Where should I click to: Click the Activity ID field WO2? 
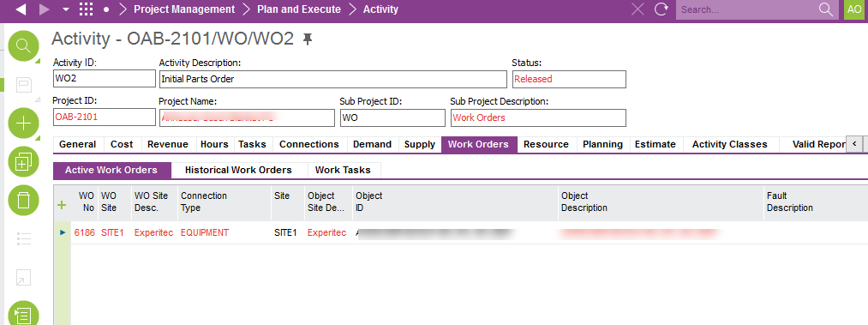(x=104, y=79)
